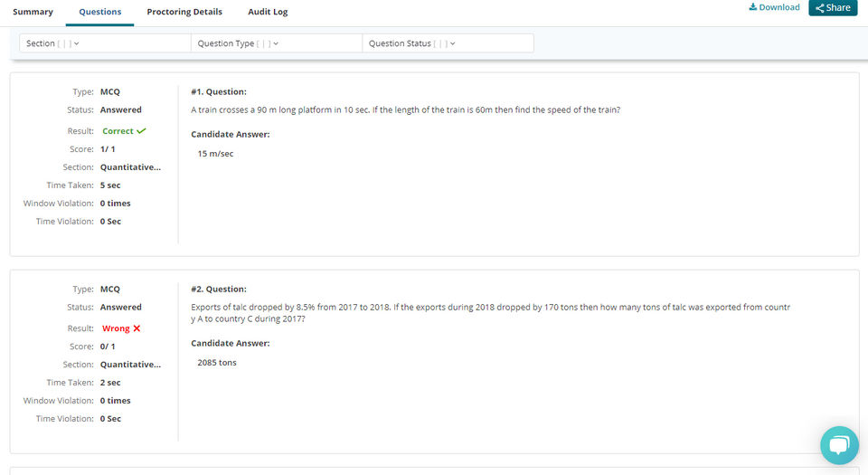Click the score value '1/ 1'

[108, 149]
